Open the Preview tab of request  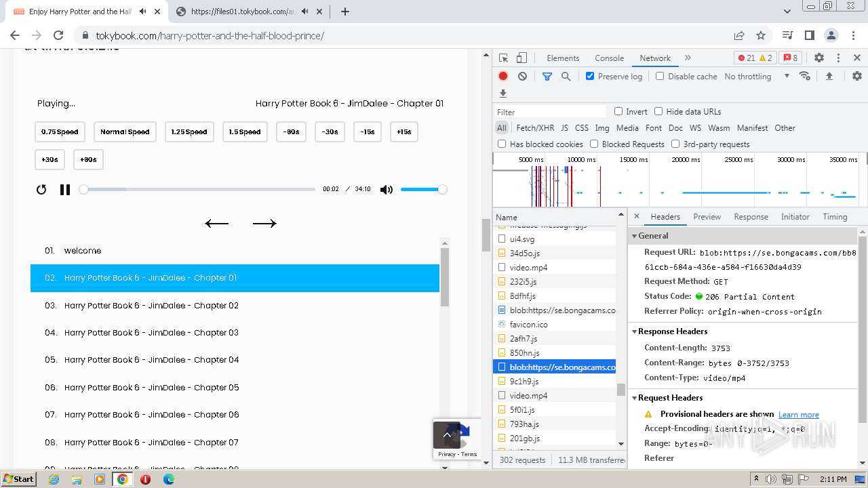pyautogui.click(x=707, y=217)
